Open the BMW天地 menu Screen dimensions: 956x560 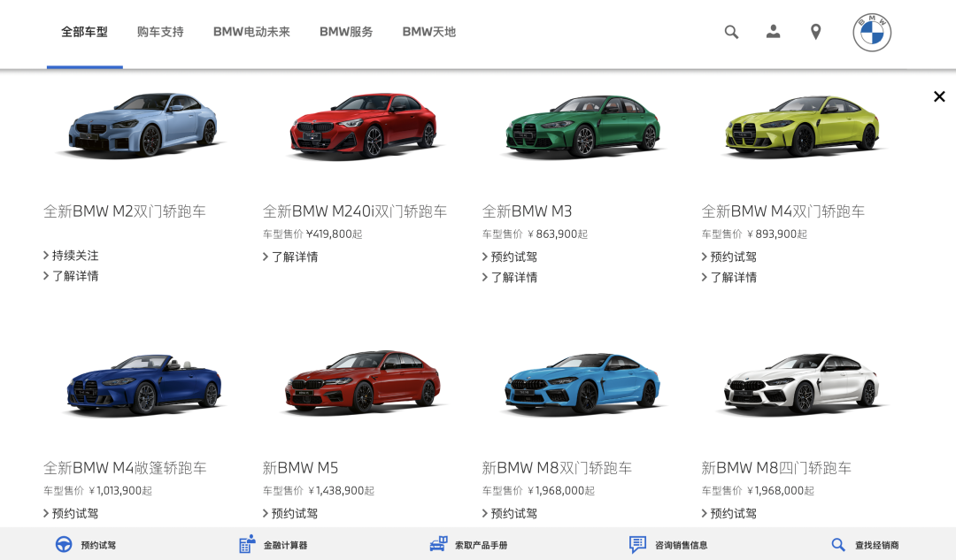coord(429,32)
